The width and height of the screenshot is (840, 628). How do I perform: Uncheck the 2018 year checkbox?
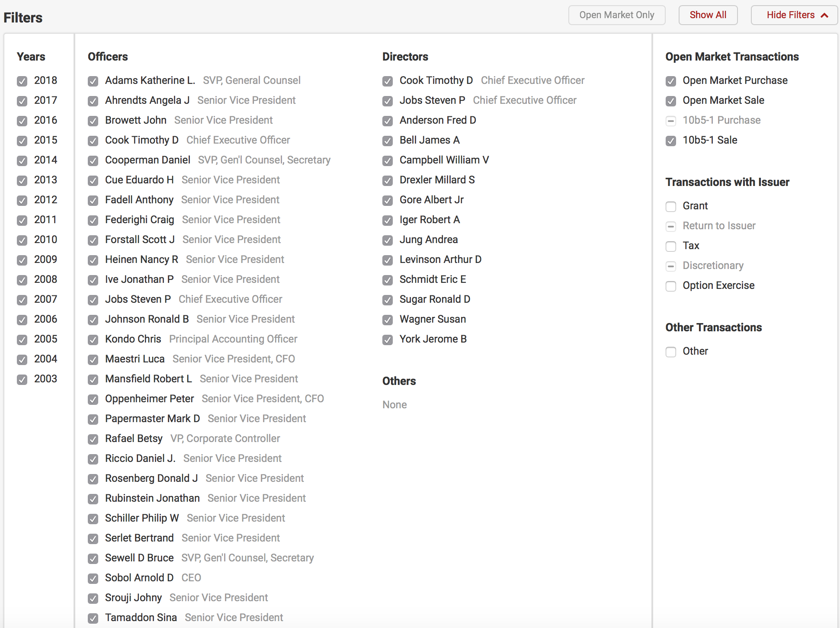pos(22,81)
